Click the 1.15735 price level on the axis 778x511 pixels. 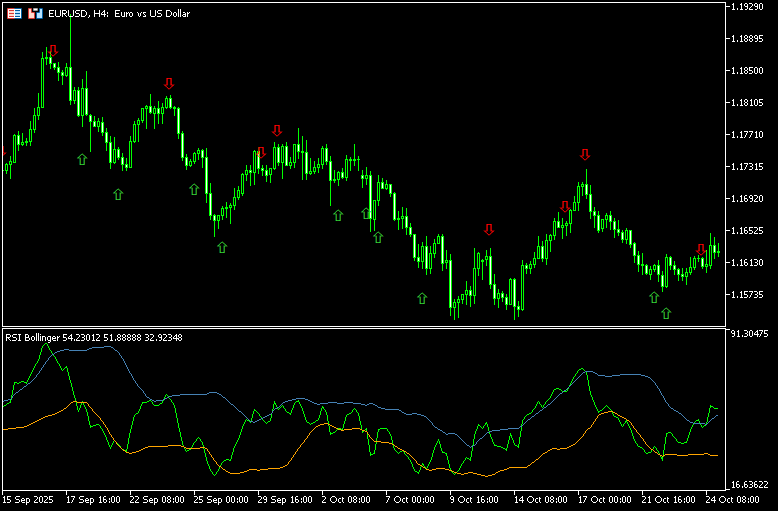pos(749,295)
